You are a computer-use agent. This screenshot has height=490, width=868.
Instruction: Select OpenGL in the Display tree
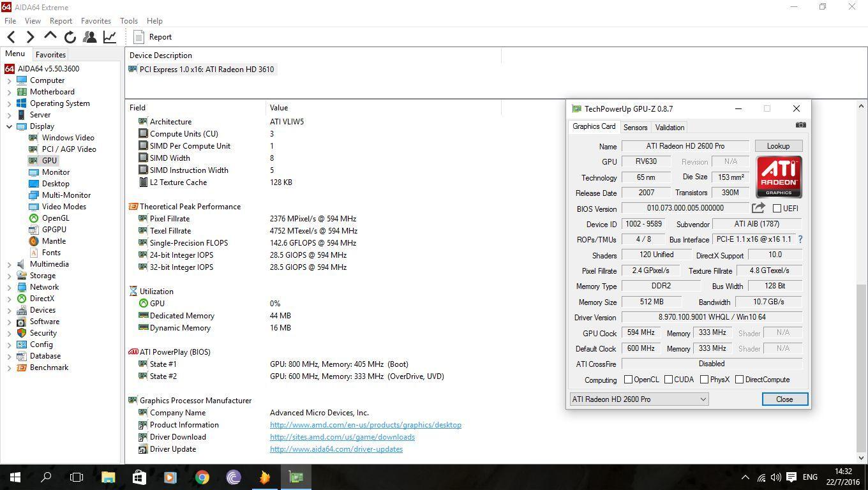coord(56,218)
